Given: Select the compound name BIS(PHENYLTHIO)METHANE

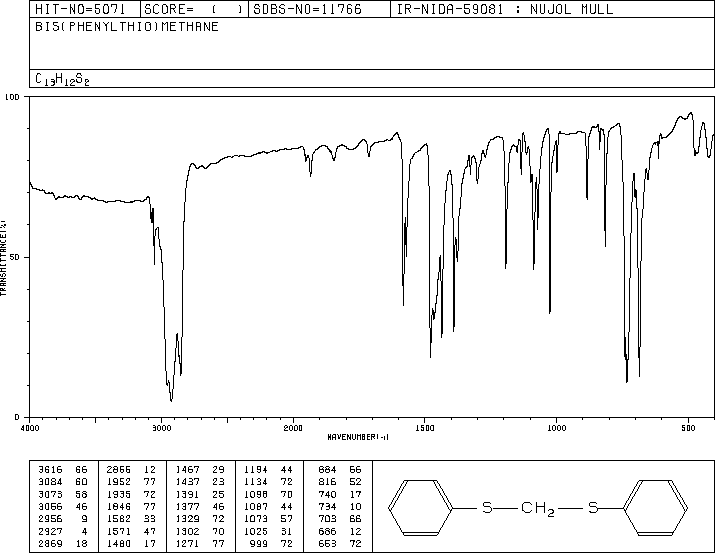Looking at the screenshot, I should [x=127, y=26].
